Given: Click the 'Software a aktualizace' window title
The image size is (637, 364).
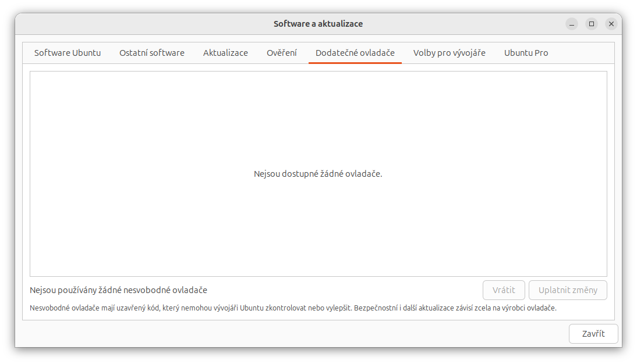Looking at the screenshot, I should click(x=318, y=24).
